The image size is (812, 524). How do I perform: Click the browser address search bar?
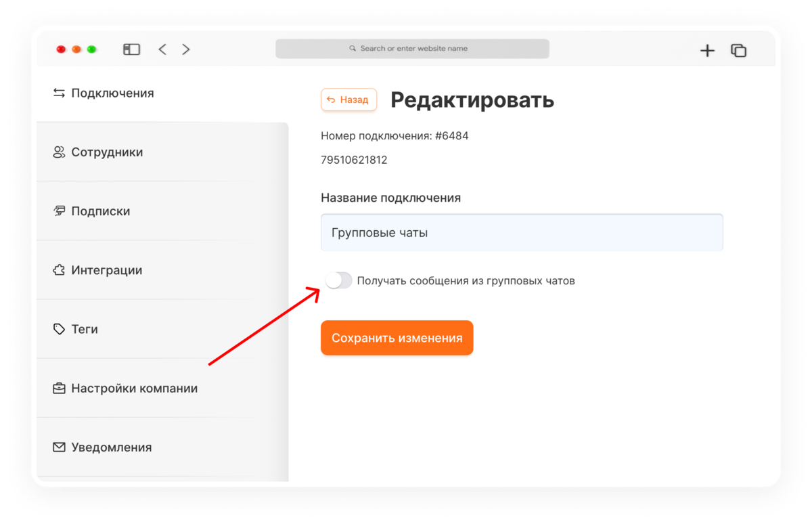(412, 49)
